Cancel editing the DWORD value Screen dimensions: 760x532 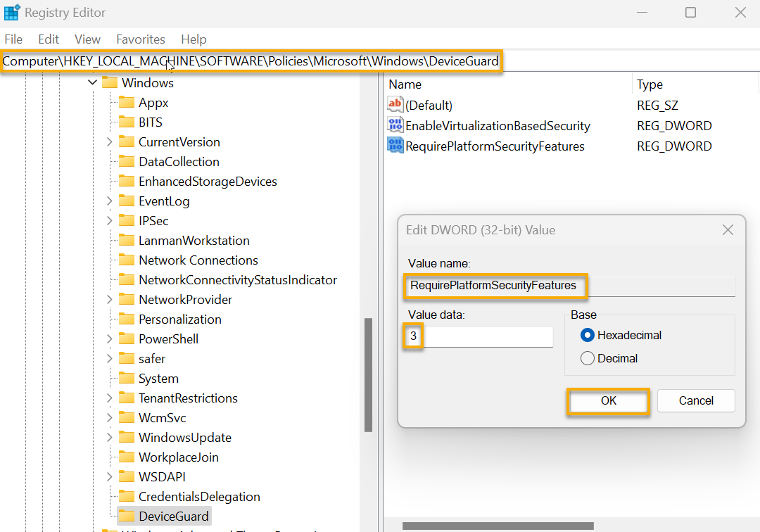696,400
